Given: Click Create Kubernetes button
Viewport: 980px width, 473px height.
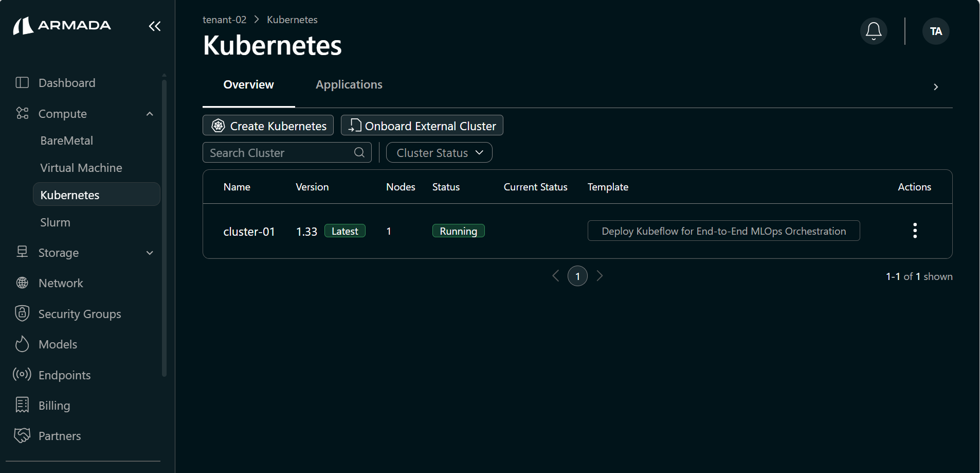Looking at the screenshot, I should [x=268, y=125].
